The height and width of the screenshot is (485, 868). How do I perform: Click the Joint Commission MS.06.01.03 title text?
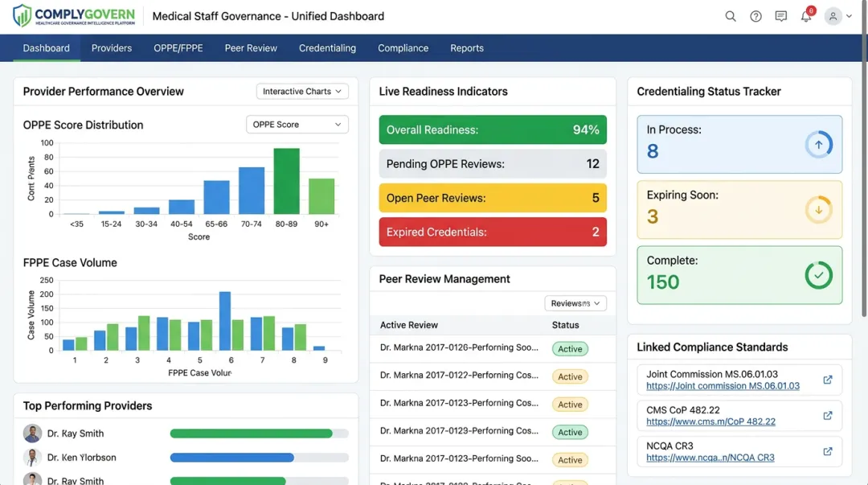click(712, 374)
